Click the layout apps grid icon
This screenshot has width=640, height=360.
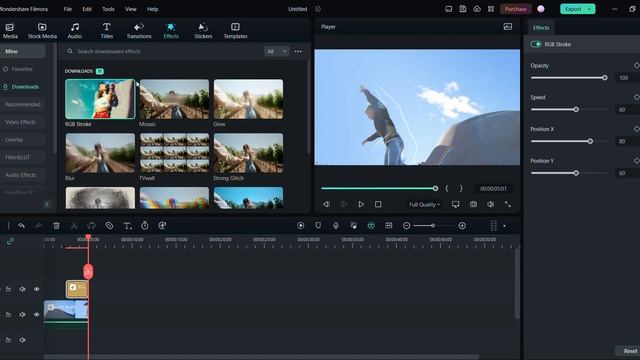(491, 9)
